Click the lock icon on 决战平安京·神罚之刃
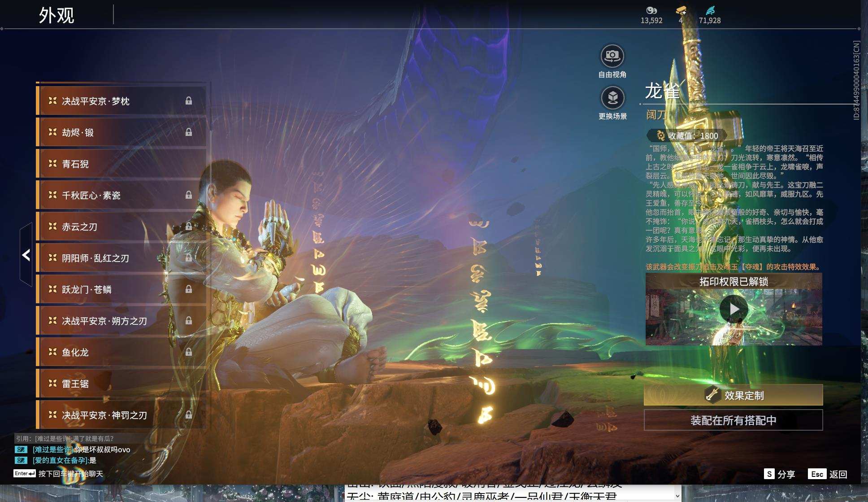Image resolution: width=868 pixels, height=502 pixels. [x=189, y=415]
